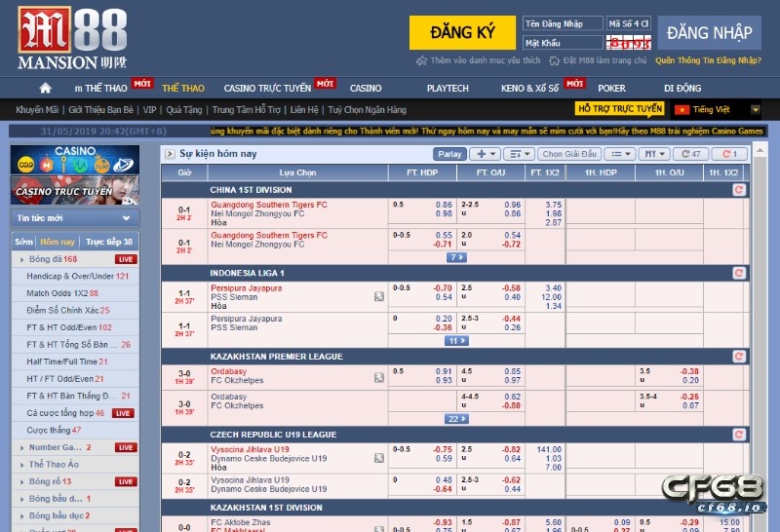Open the Tin tức mới dropdown
The image size is (780, 532).
(75, 218)
